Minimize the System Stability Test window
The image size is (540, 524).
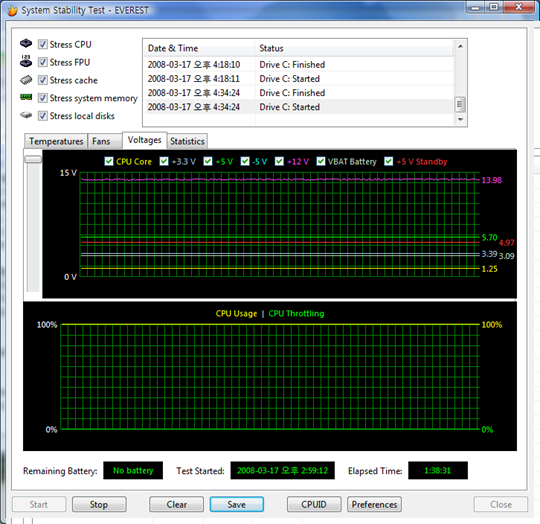(476, 7)
